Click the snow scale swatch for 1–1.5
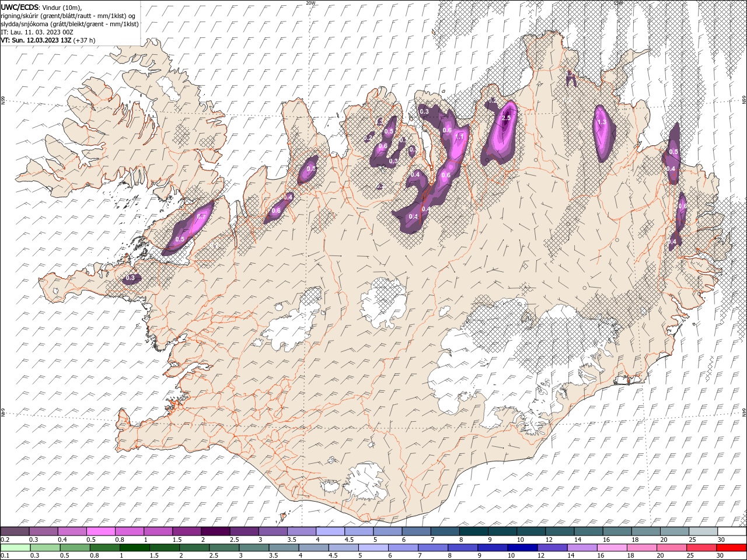This screenshot has width=747, height=560. click(x=158, y=531)
